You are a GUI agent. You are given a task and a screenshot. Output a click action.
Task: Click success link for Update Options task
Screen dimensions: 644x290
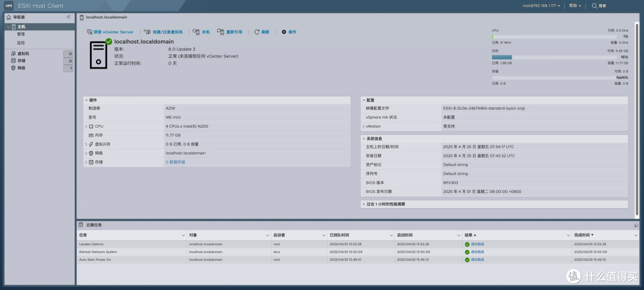(477, 245)
